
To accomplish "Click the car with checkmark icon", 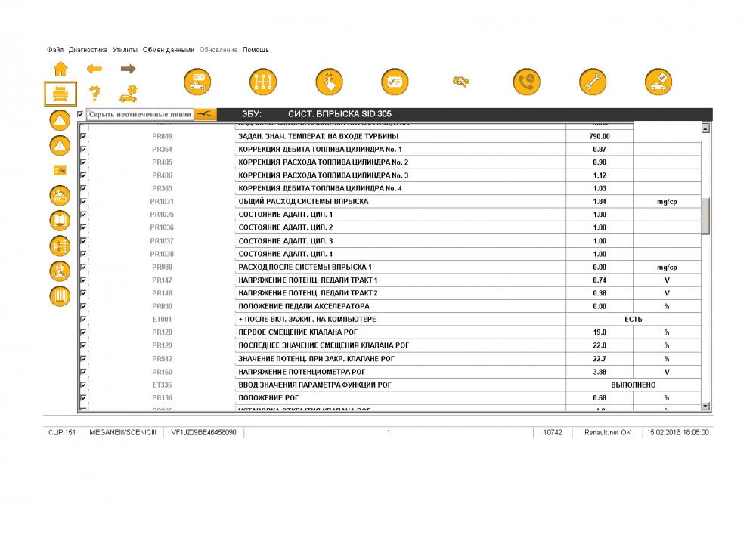I will coord(658,82).
